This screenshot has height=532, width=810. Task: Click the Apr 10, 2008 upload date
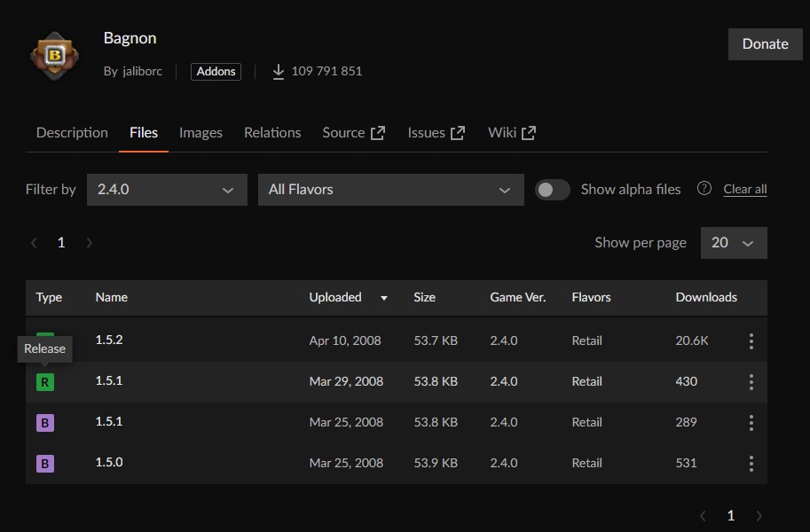345,340
